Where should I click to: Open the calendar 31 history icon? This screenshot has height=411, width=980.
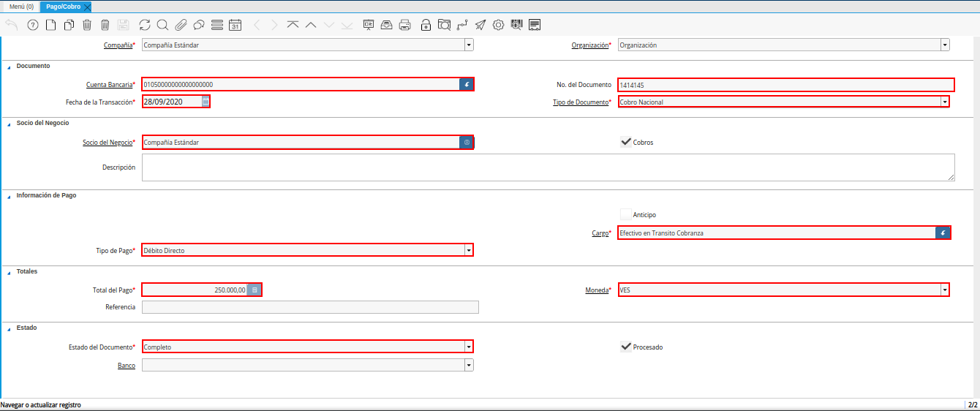tap(235, 25)
